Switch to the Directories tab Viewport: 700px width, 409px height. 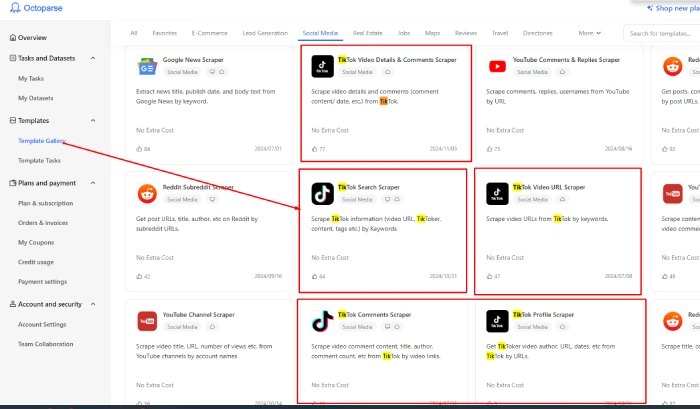[538, 33]
